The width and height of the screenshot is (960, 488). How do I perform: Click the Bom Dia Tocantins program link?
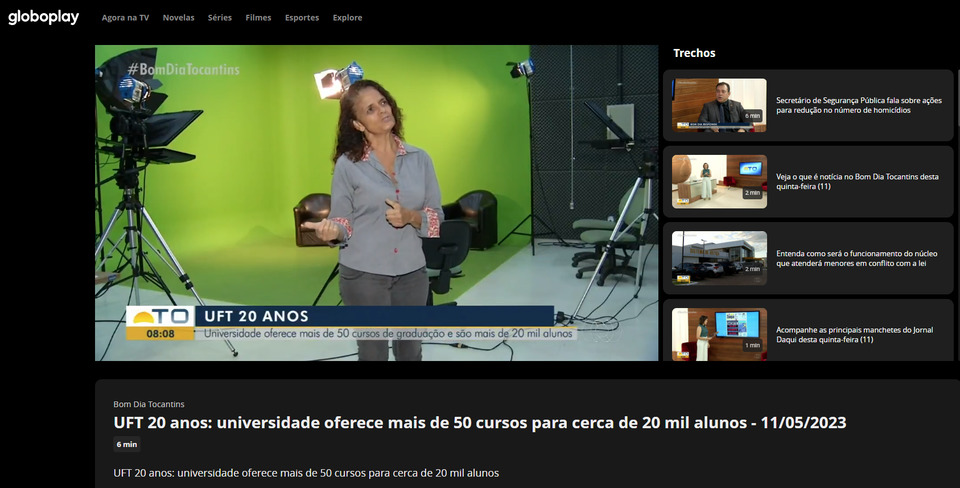point(149,404)
